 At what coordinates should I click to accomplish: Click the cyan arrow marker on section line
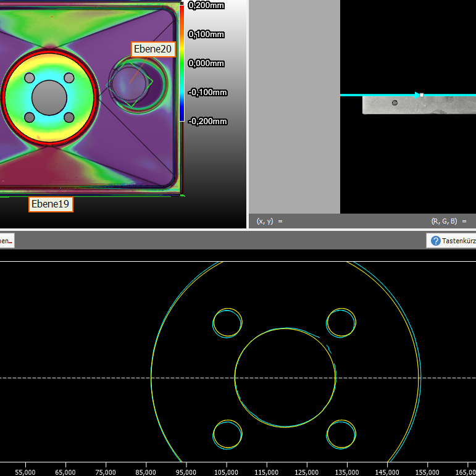point(417,95)
